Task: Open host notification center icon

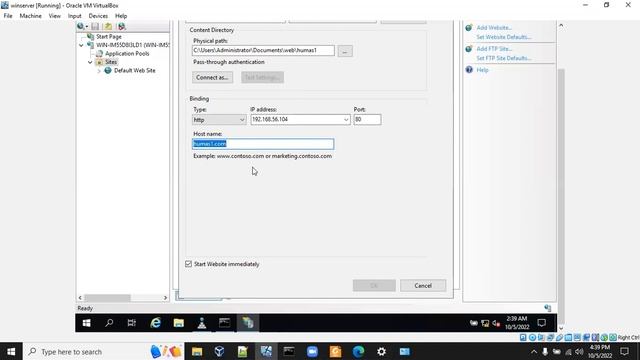Action: [x=624, y=351]
